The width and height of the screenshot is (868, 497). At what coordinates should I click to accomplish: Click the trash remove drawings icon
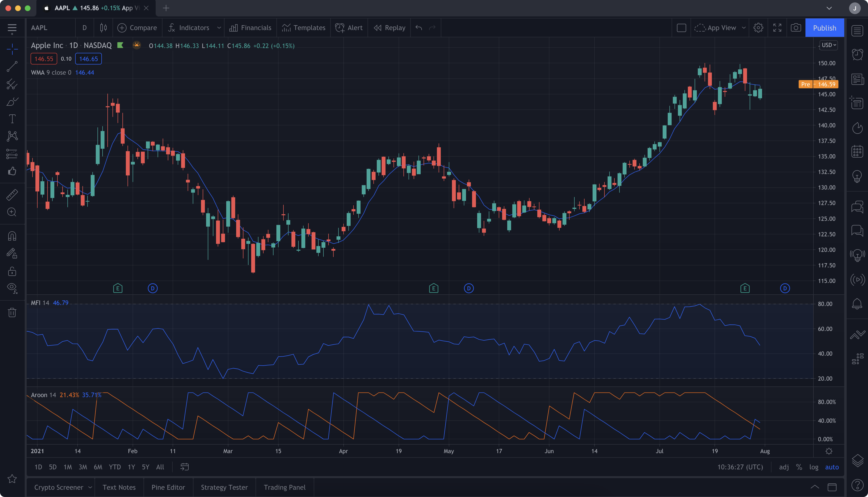click(x=12, y=312)
